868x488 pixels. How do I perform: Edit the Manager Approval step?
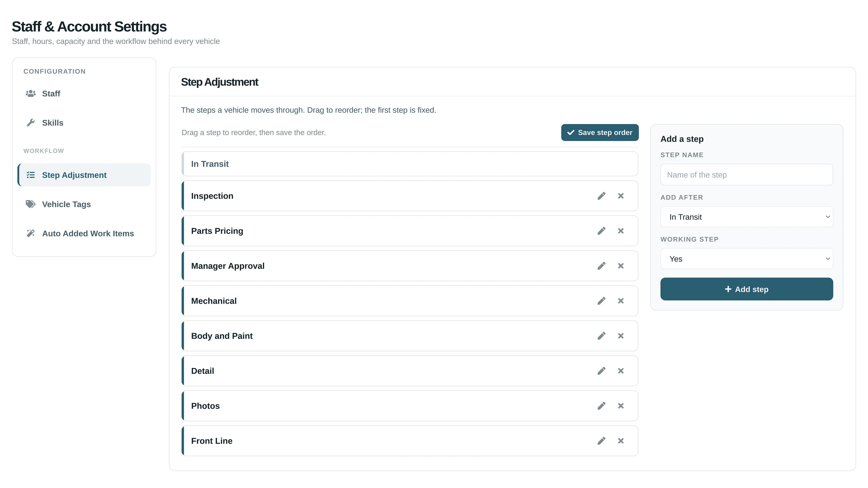pyautogui.click(x=602, y=266)
